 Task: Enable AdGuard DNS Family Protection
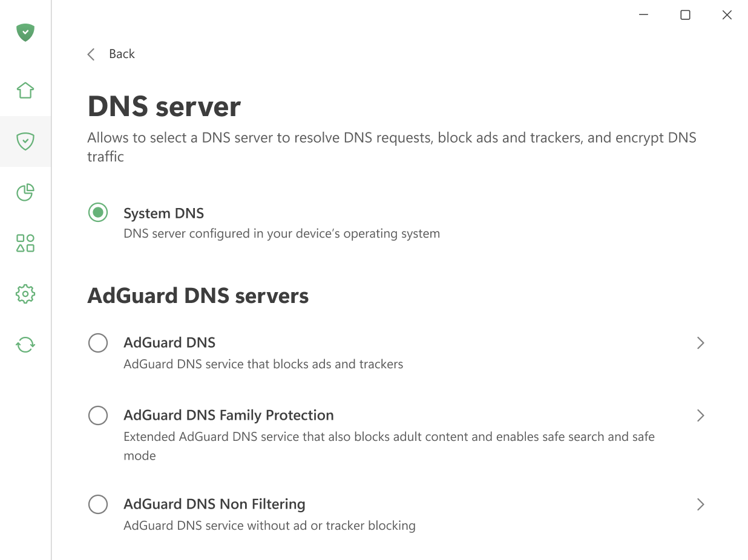pyautogui.click(x=97, y=415)
